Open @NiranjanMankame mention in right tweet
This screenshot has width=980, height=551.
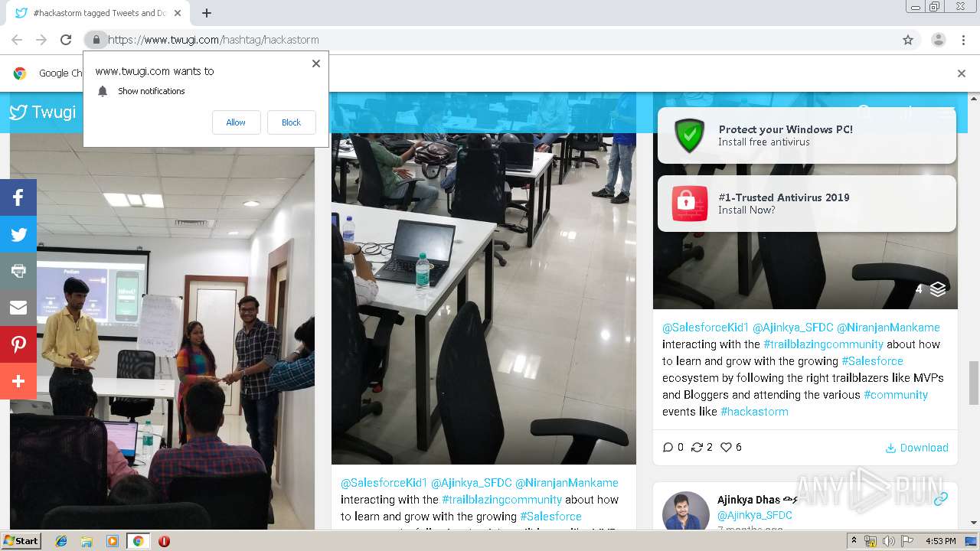click(888, 328)
